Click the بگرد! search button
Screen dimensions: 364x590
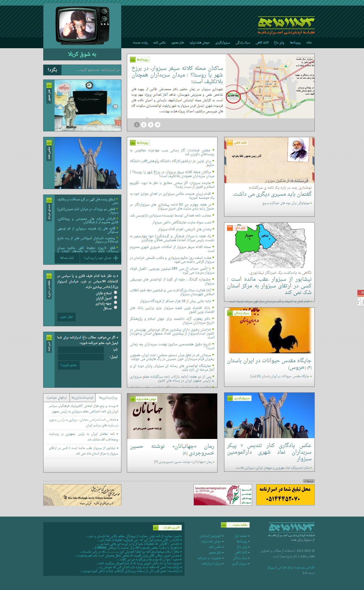coord(52,70)
